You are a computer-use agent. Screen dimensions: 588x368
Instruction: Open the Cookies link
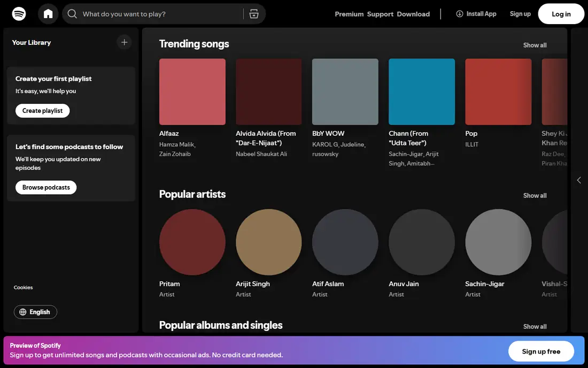(x=23, y=287)
